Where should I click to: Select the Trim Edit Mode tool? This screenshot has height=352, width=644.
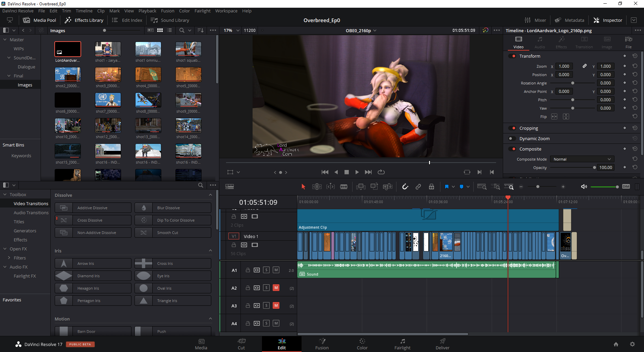pyautogui.click(x=317, y=187)
